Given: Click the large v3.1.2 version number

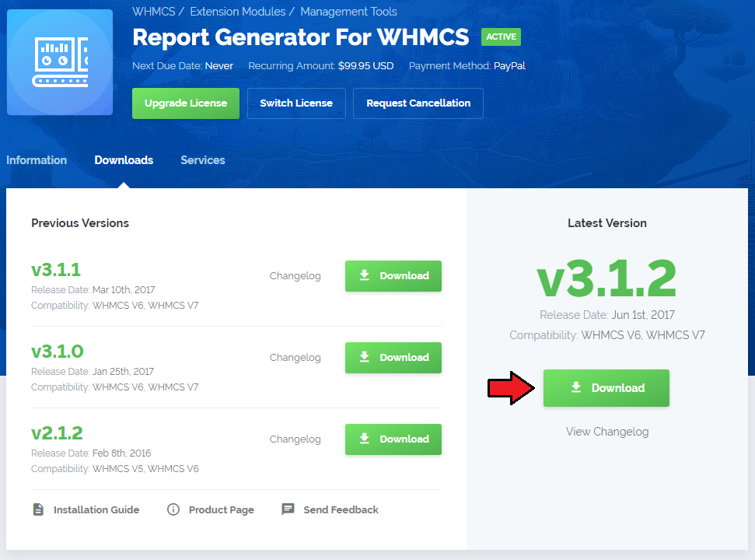Looking at the screenshot, I should [606, 278].
